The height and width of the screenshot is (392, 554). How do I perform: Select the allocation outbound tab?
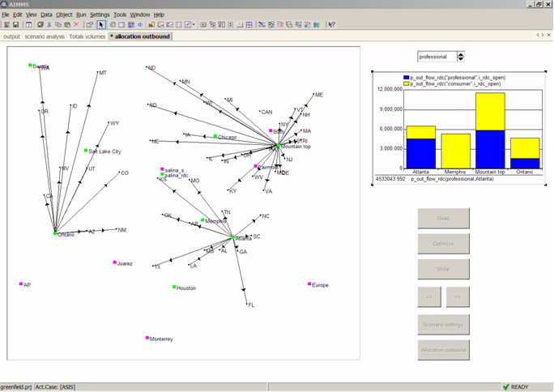(x=140, y=36)
